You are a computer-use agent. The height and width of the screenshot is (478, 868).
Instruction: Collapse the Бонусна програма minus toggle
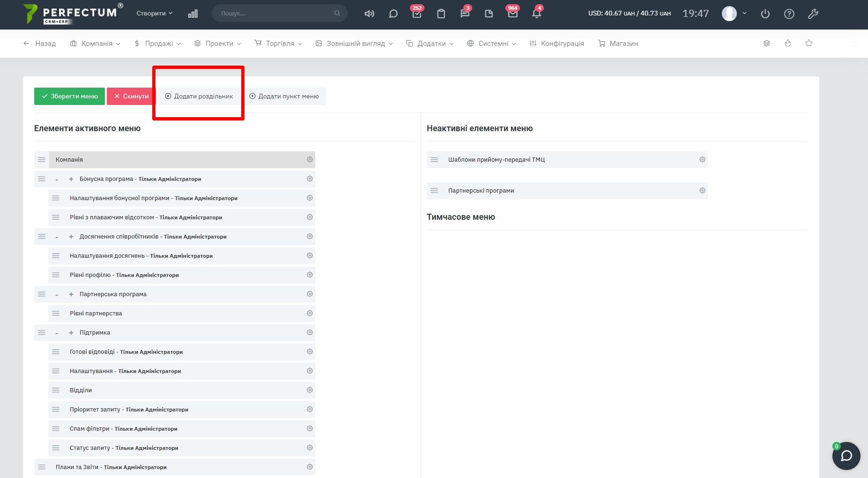[57, 179]
